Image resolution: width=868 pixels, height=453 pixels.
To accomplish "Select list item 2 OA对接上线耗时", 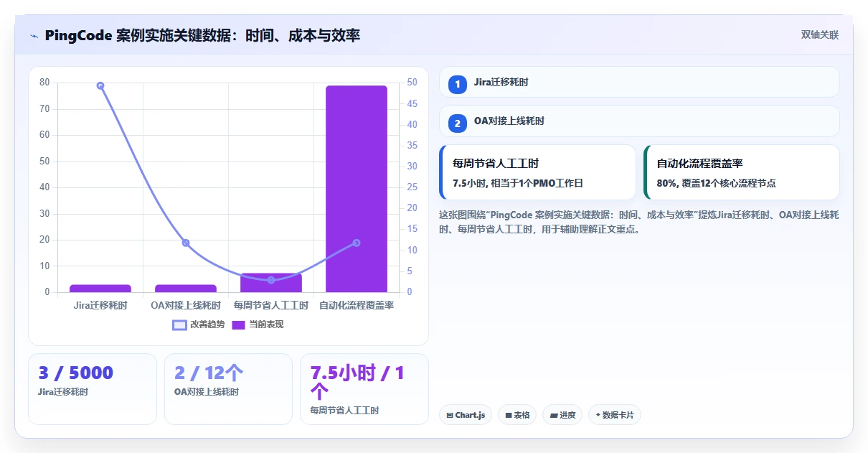I will 639,121.
